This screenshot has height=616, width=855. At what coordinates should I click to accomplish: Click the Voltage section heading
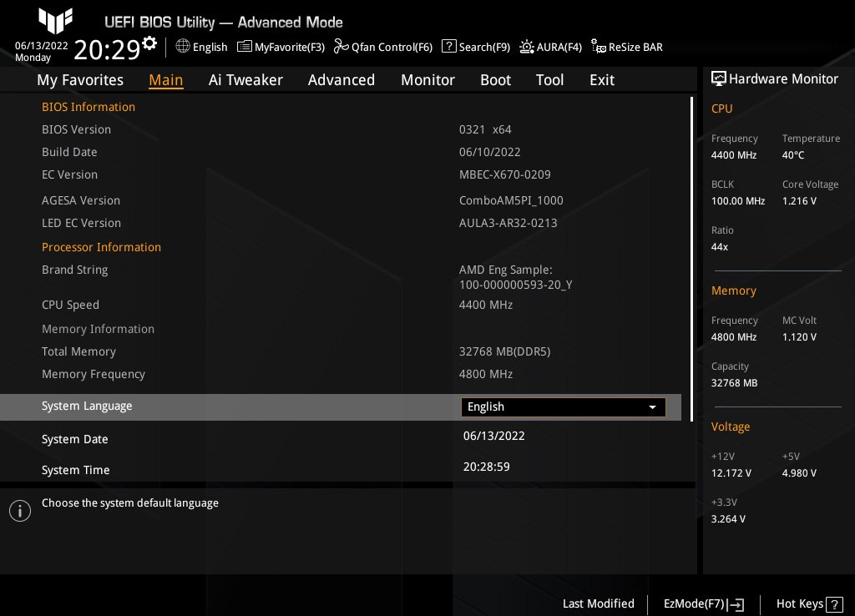pyautogui.click(x=730, y=427)
